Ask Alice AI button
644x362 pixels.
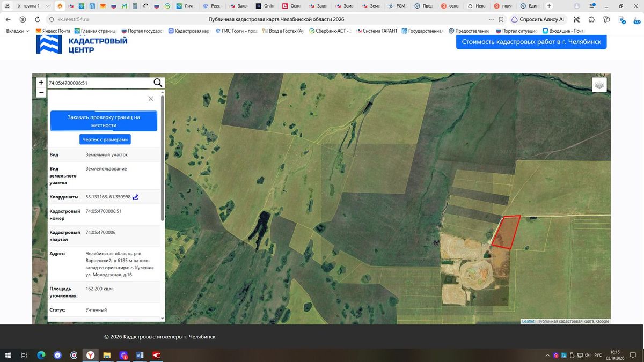pos(538,19)
